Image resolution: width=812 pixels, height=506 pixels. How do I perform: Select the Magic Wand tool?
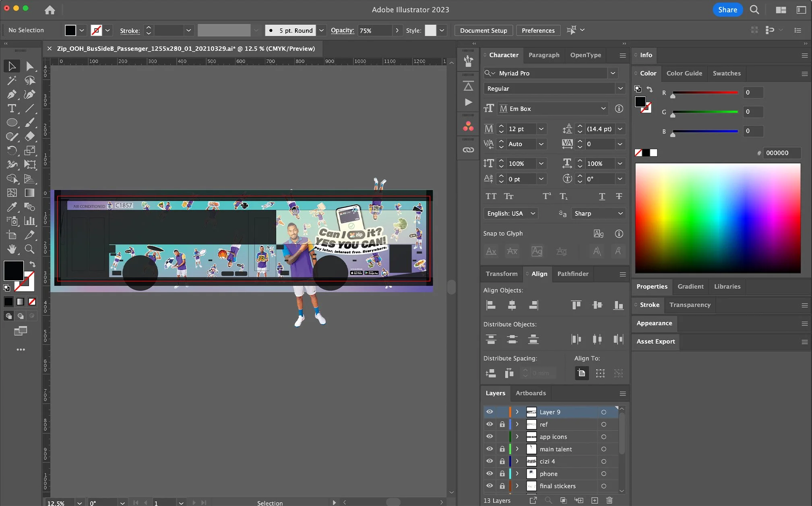11,80
